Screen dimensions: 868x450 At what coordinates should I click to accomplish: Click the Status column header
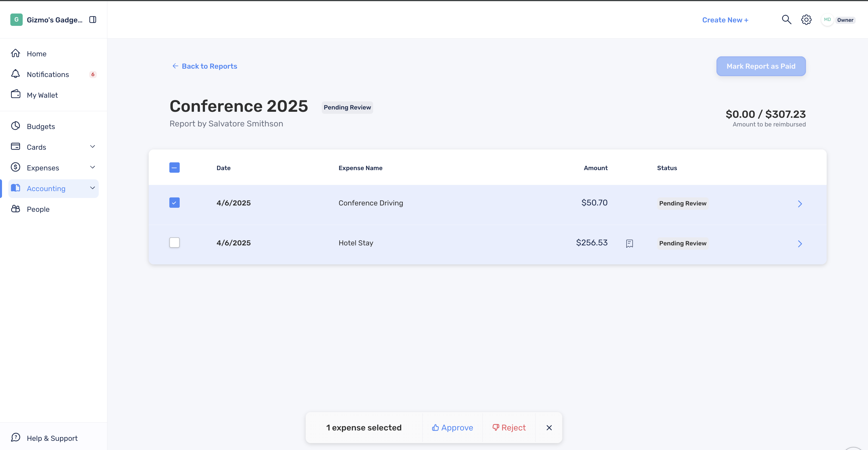click(x=667, y=168)
